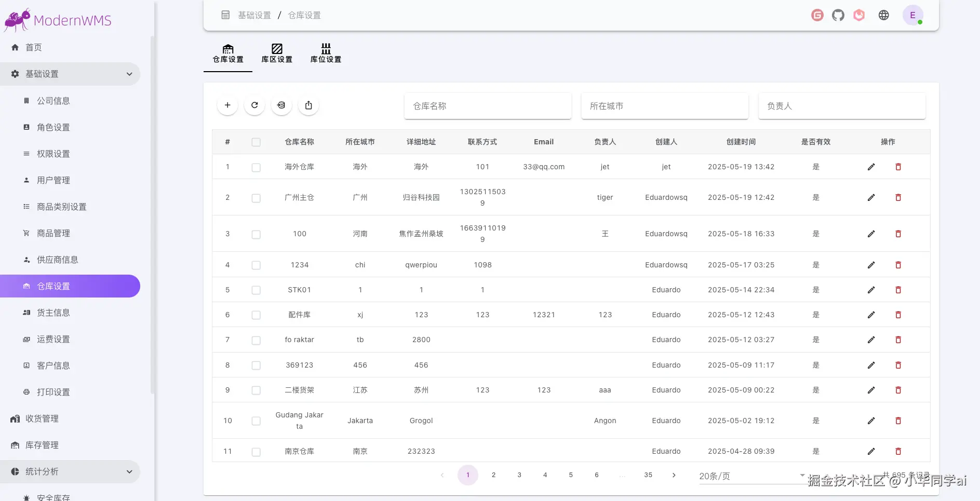The height and width of the screenshot is (501, 980).
Task: Tick the checkbox for warehouse 100
Action: 256,234
